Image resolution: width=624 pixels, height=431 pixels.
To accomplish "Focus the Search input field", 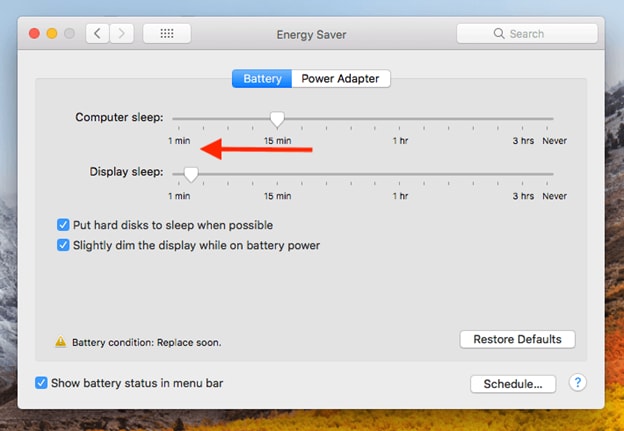I will (527, 33).
